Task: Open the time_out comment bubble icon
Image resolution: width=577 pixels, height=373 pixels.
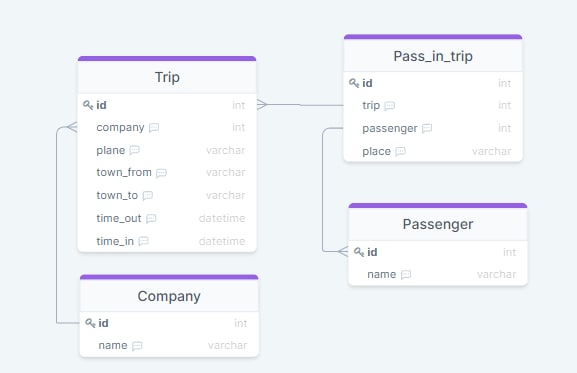Action: coord(151,219)
